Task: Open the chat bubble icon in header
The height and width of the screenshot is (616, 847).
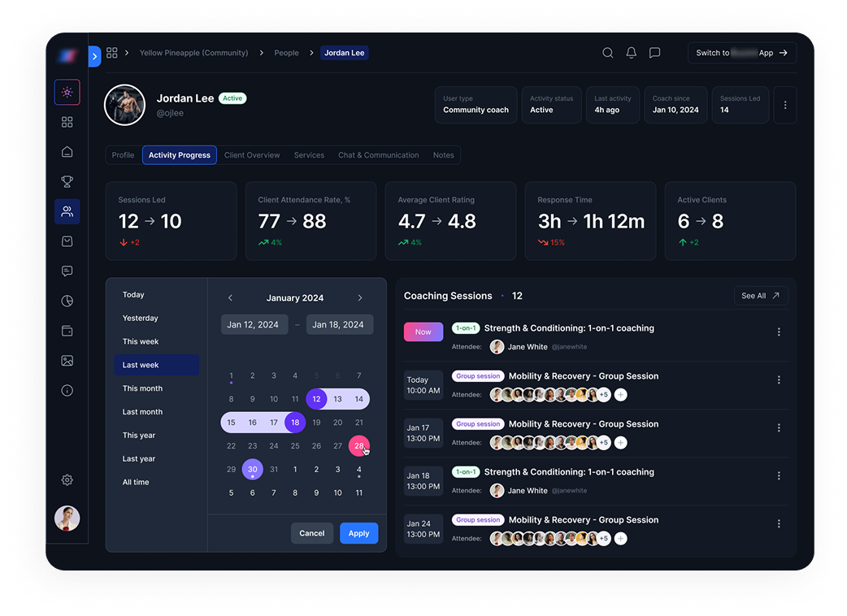Action: [654, 53]
